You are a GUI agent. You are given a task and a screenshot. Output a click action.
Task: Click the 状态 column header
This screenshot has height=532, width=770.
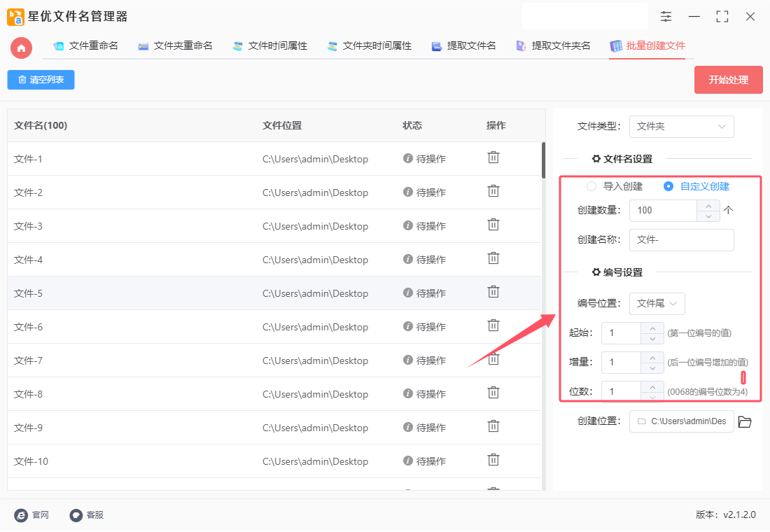(x=412, y=126)
